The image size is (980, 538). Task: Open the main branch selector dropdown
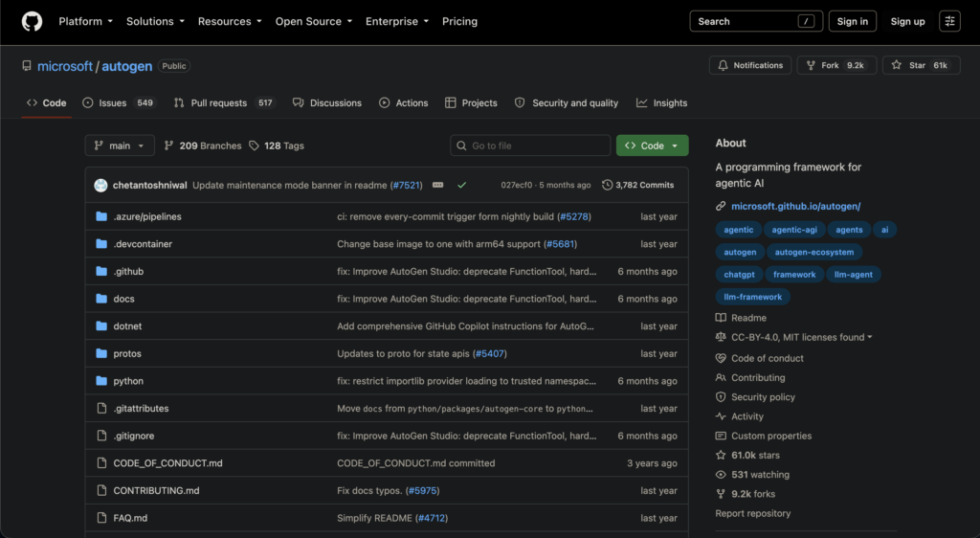[120, 146]
